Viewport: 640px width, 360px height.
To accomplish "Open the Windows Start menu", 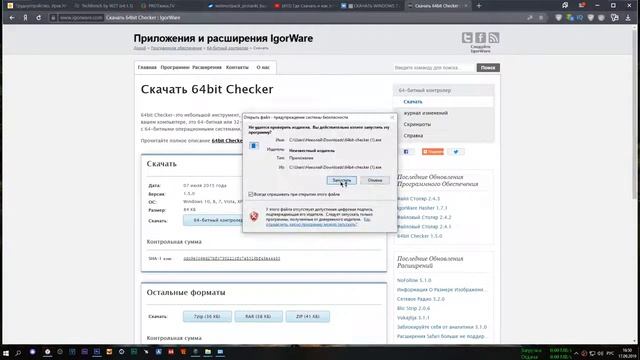I will click(x=6, y=352).
